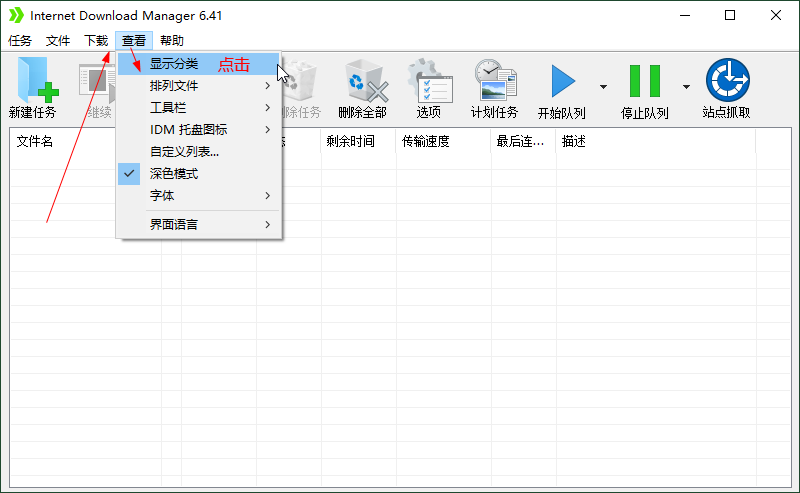The image size is (800, 493).
Task: Click the 删除任务 toolbar icon
Action: (300, 82)
